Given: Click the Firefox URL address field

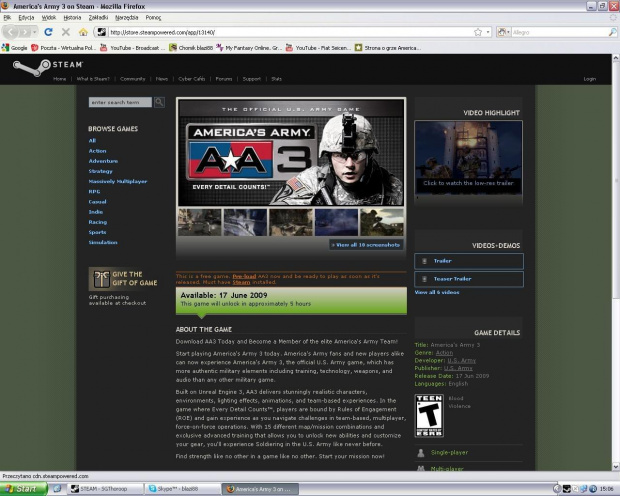Looking at the screenshot, I should 291,32.
